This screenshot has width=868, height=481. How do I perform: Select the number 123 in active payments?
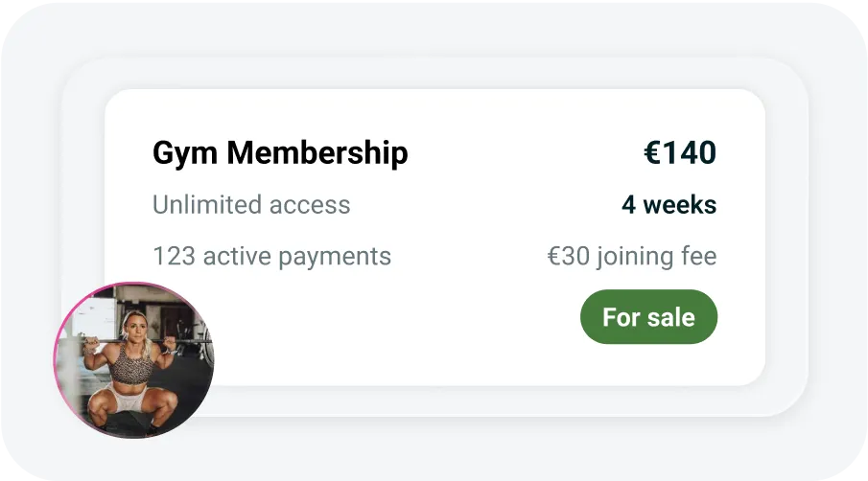tap(173, 257)
